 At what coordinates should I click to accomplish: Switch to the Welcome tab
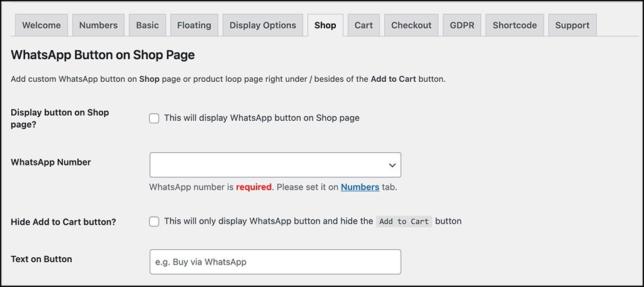42,25
